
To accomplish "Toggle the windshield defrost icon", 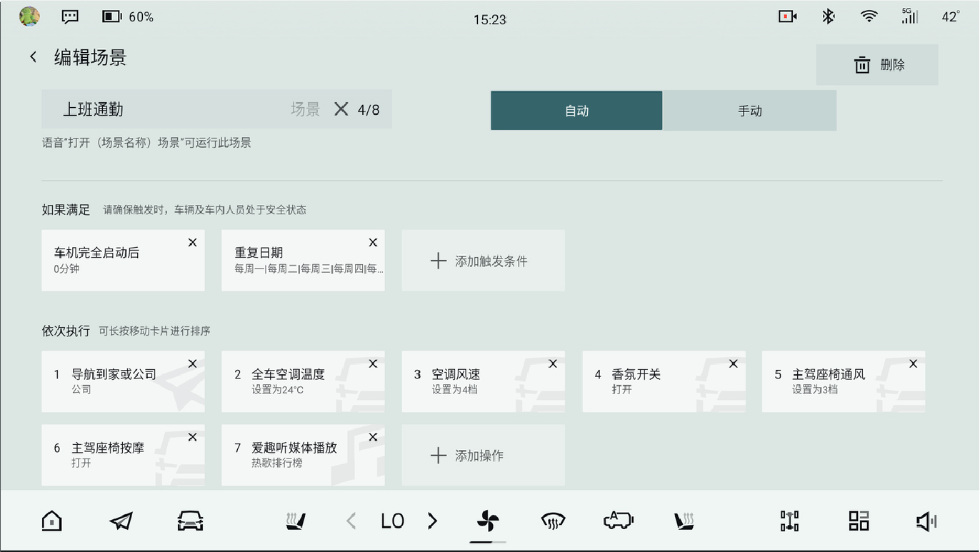I will (x=553, y=521).
